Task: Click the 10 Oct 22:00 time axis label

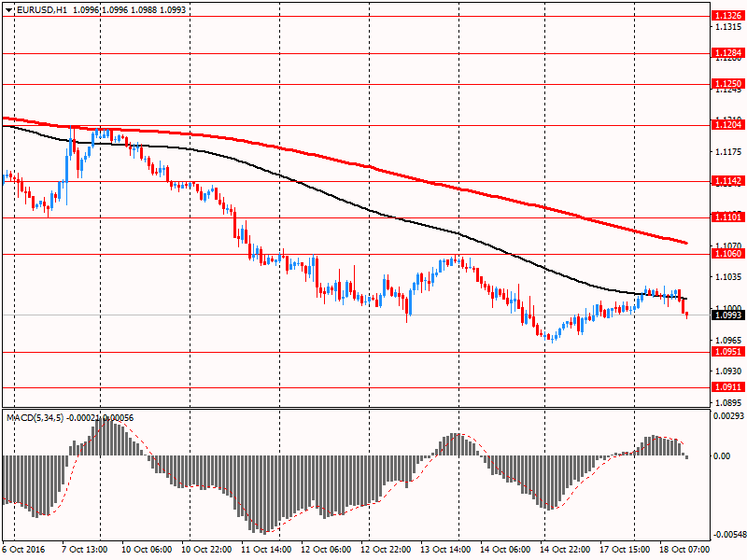Action: coord(206,550)
